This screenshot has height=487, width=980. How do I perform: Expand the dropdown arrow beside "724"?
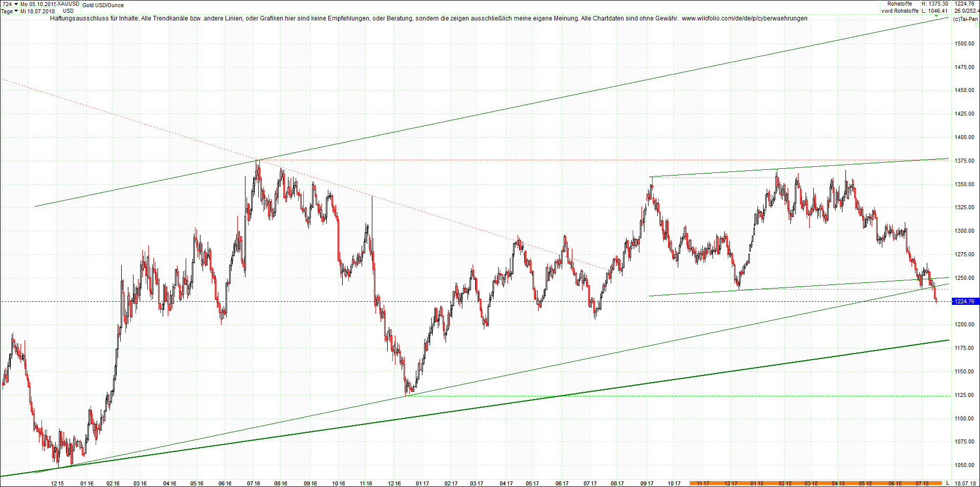16,4
